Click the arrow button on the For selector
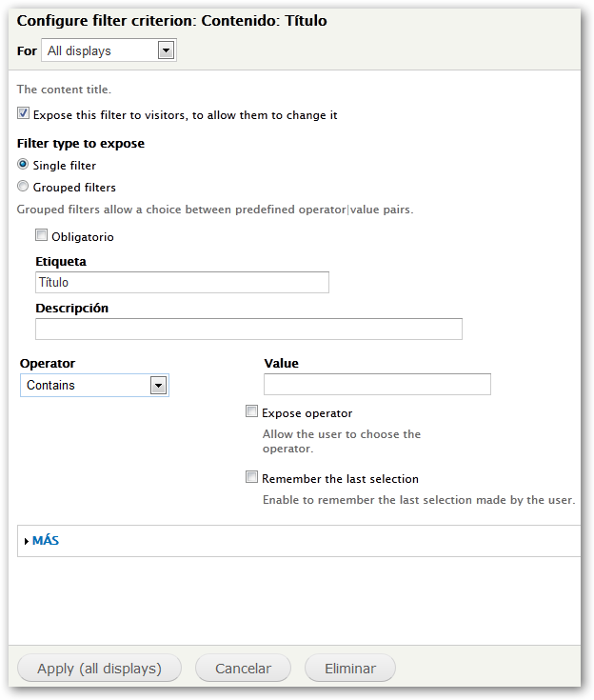The width and height of the screenshot is (594, 700). click(x=166, y=50)
